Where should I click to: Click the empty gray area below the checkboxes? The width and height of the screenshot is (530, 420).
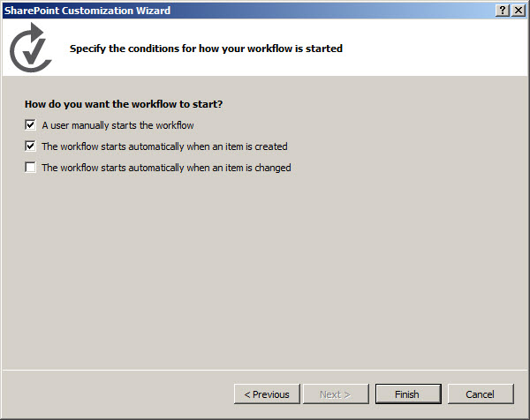click(x=265, y=270)
